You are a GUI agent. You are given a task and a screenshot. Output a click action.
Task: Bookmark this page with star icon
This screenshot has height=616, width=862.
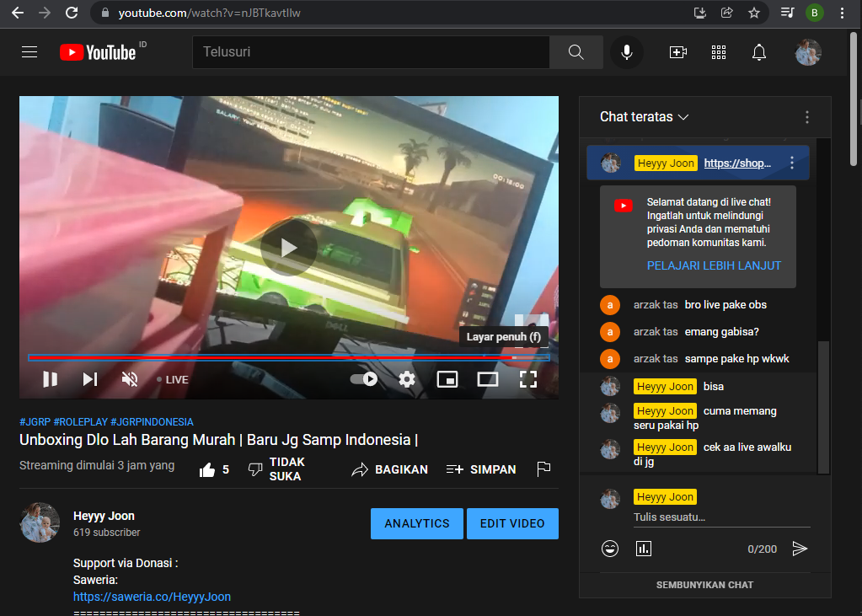click(753, 13)
